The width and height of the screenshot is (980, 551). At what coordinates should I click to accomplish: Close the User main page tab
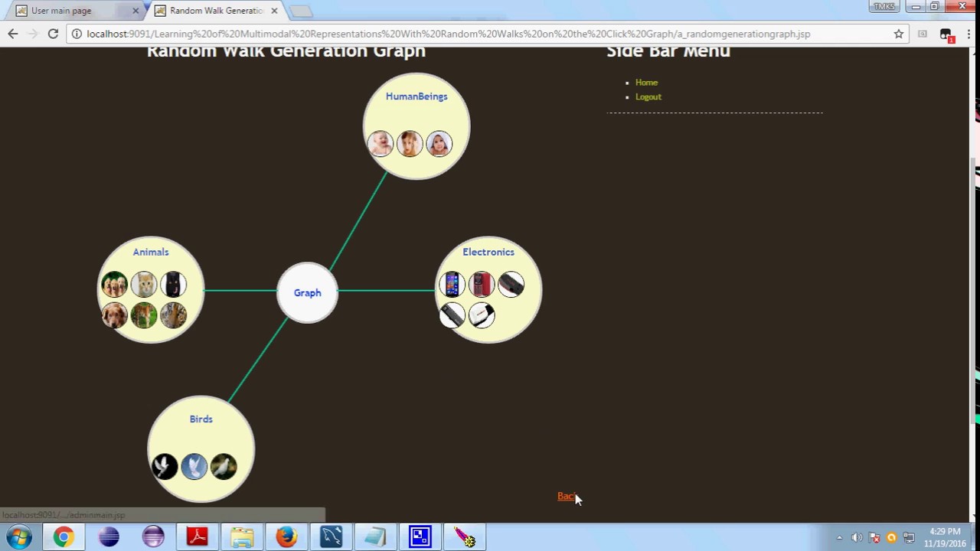tap(136, 11)
